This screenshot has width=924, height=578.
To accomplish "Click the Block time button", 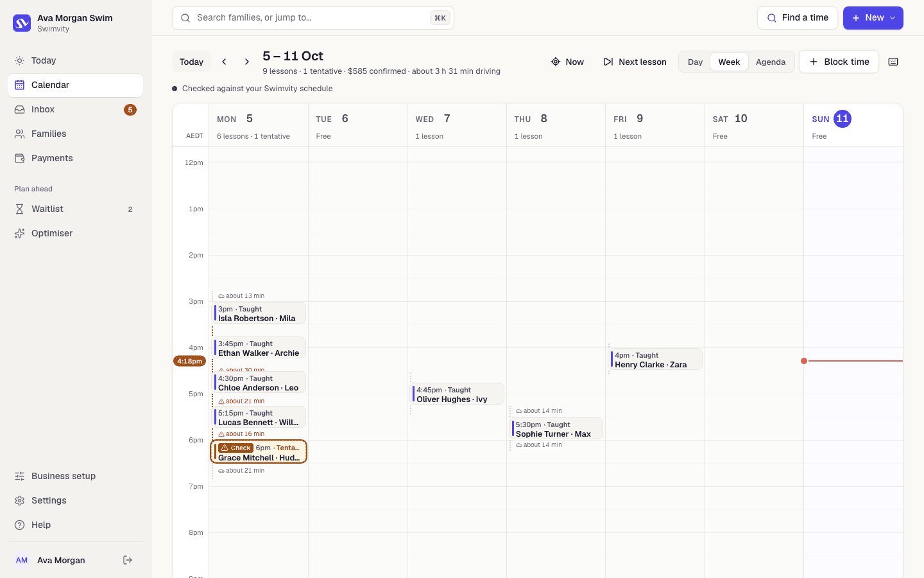I will pyautogui.click(x=839, y=62).
